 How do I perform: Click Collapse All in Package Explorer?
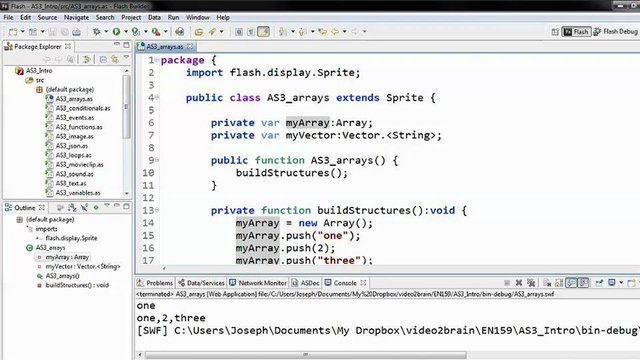pos(103,60)
